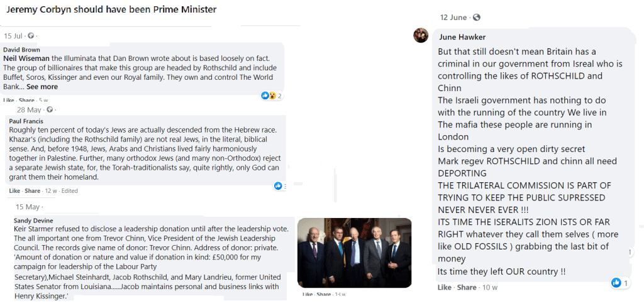644x306 pixels.
Task: View the like reaction on June Hawker's comment
Action: point(616,283)
